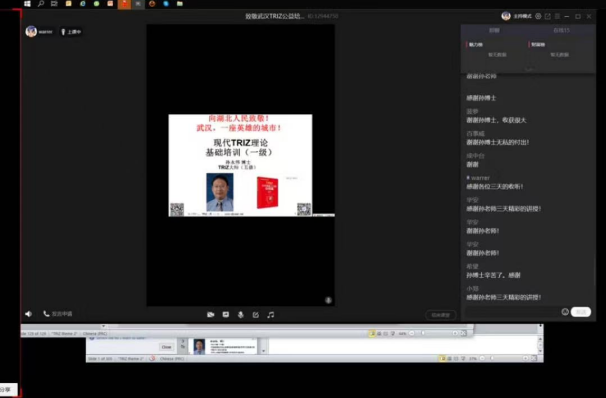Screen dimensions: 606x398
Task: Select the highlighted orange taskbar app
Action: [x=124, y=4]
